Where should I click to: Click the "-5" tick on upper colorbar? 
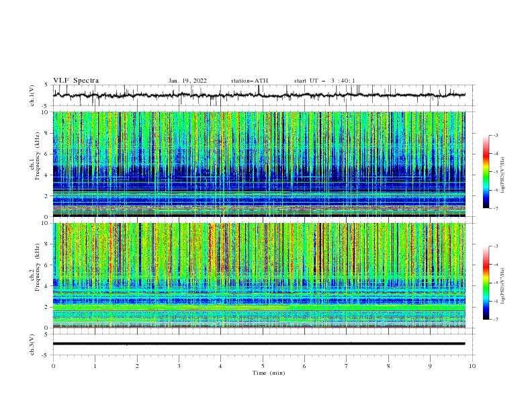click(x=495, y=172)
